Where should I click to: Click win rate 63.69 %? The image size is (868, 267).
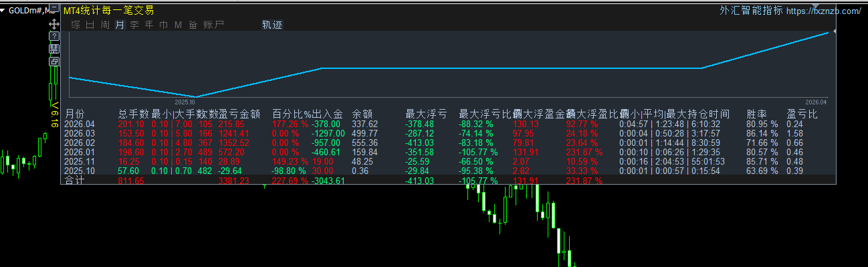(x=762, y=171)
